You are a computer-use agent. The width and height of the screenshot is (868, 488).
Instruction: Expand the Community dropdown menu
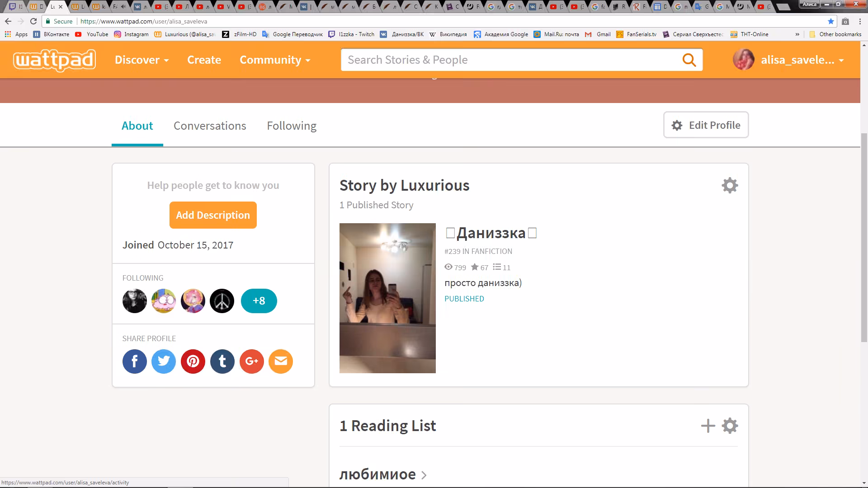pos(275,60)
